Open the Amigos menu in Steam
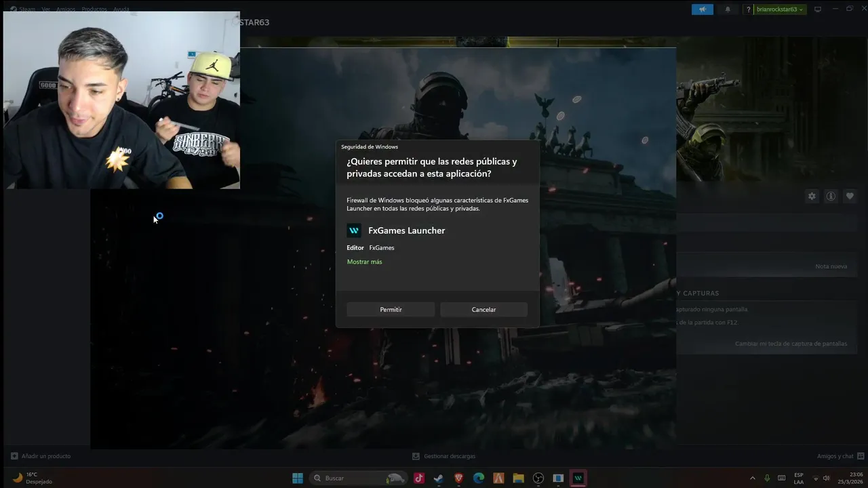This screenshot has height=488, width=868. coord(66,9)
